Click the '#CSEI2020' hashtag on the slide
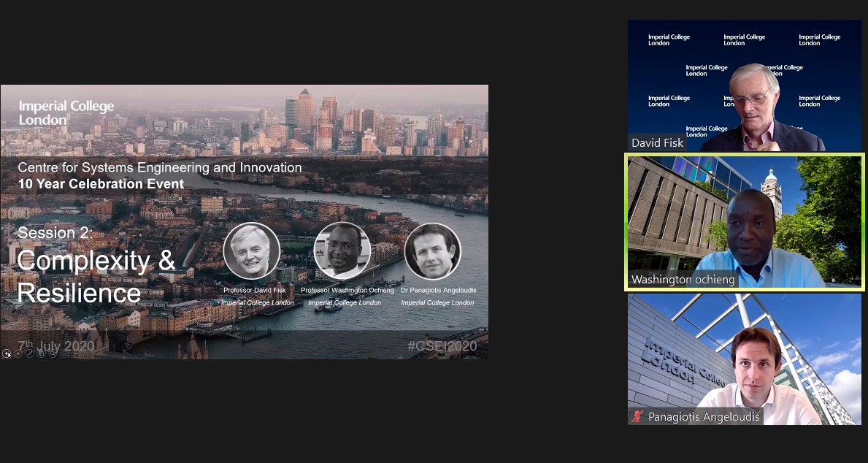The width and height of the screenshot is (868, 463). tap(442, 346)
